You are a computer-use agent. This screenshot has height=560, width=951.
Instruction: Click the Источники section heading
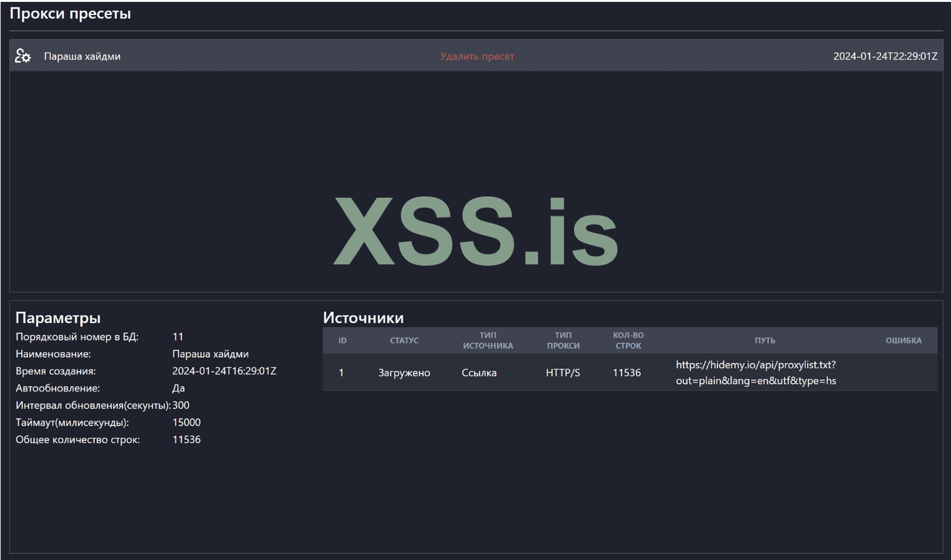[x=363, y=317]
